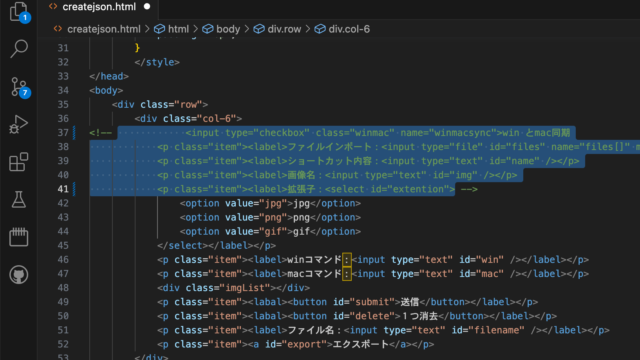Click the <body> tag on line 34
Viewport: 640px width, 360px height.
[106, 90]
